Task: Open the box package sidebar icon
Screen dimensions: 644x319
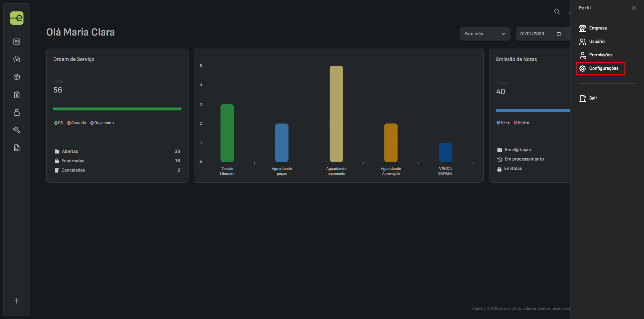Action: click(x=17, y=77)
